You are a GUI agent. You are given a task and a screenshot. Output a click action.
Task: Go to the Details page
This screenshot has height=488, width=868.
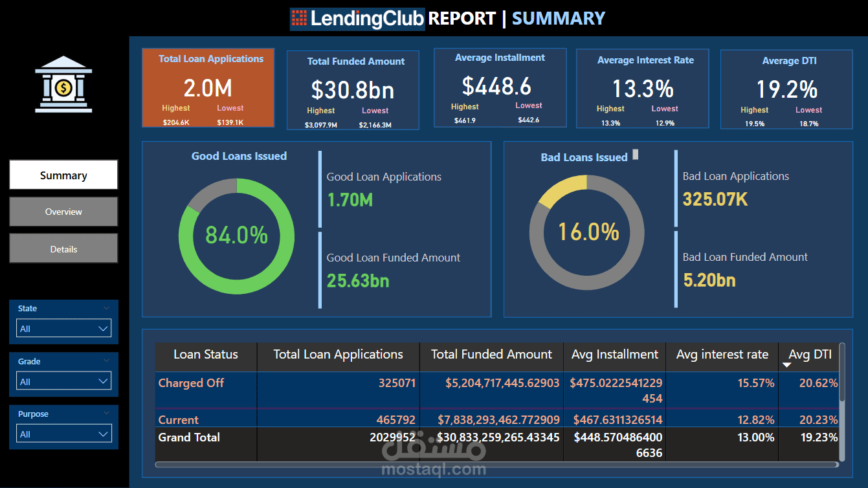point(63,249)
